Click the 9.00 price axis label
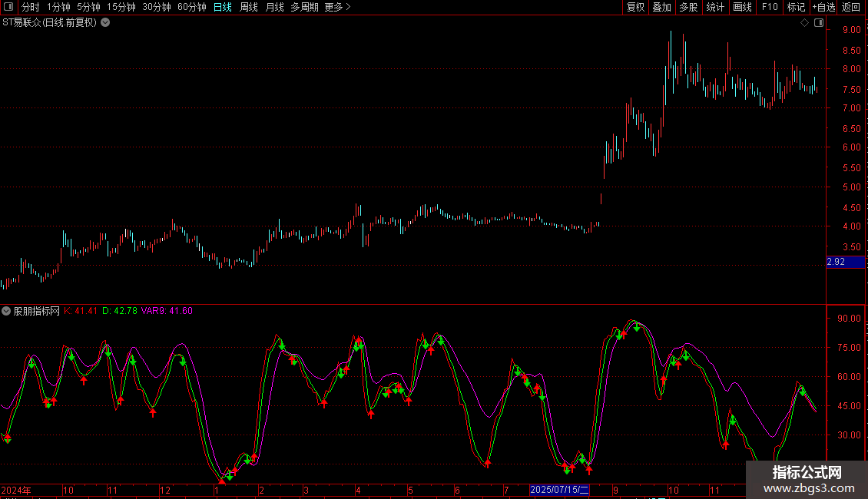 tap(851, 30)
